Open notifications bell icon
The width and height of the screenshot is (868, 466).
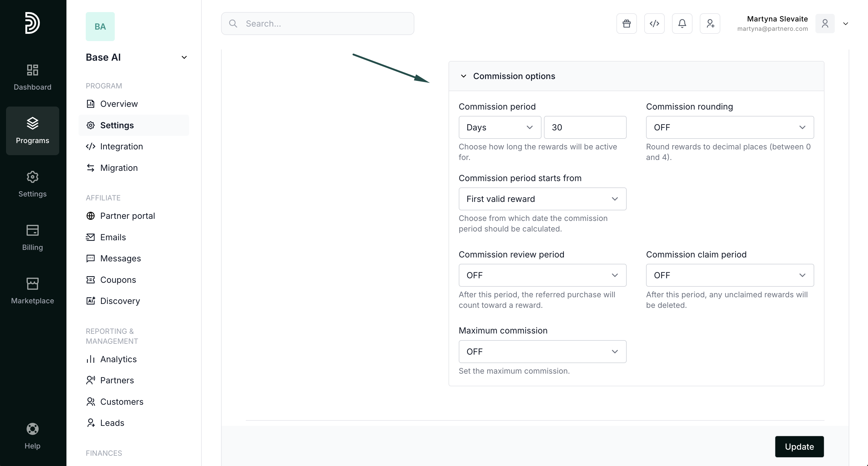682,24
